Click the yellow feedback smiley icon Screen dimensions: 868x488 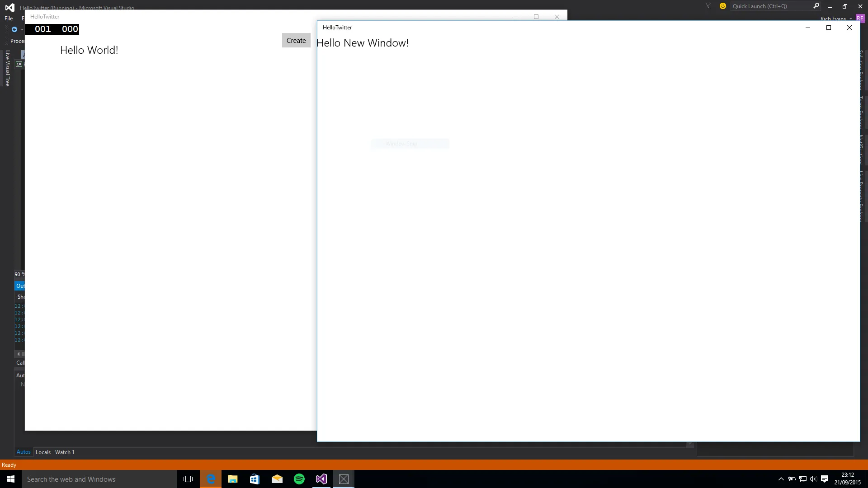point(723,6)
